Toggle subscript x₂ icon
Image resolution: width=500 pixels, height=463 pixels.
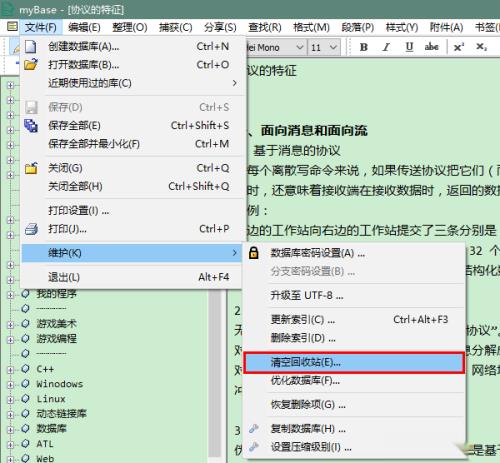tap(481, 47)
